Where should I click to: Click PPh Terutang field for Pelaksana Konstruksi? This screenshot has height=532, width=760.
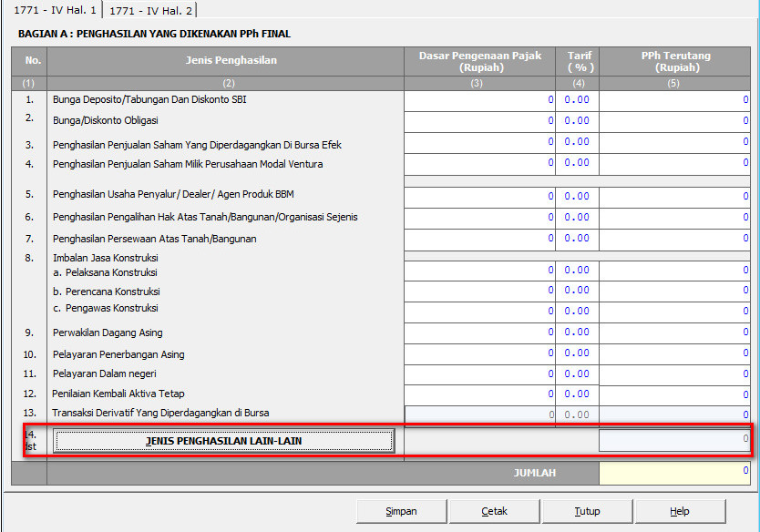pos(674,271)
